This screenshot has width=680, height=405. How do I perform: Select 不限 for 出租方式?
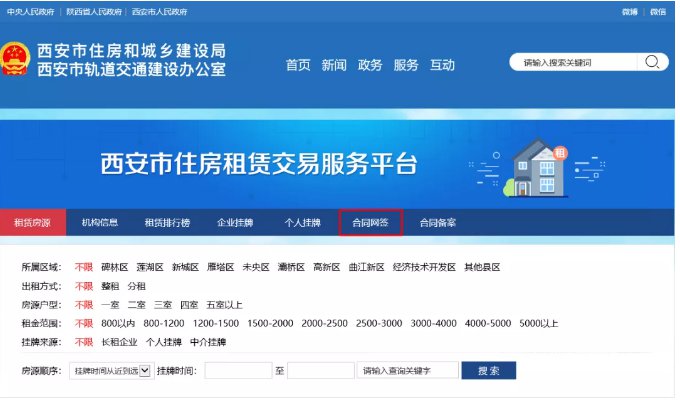click(84, 286)
